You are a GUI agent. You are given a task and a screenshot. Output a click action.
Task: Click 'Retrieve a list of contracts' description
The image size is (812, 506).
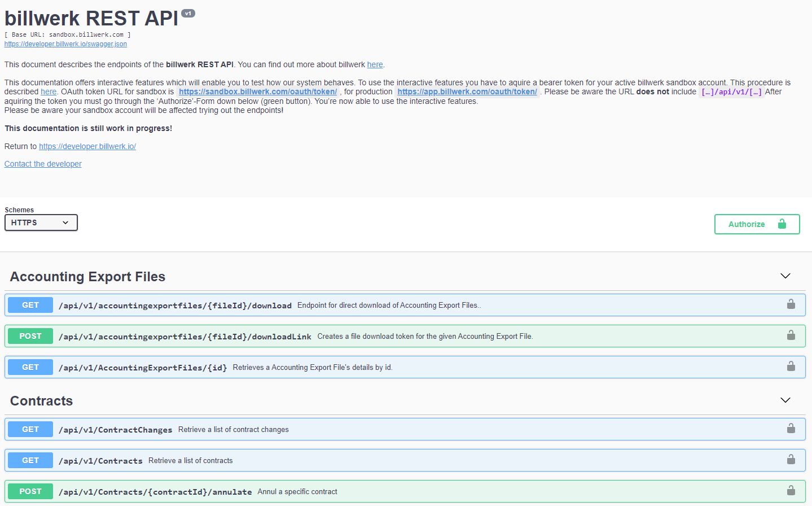tap(191, 461)
